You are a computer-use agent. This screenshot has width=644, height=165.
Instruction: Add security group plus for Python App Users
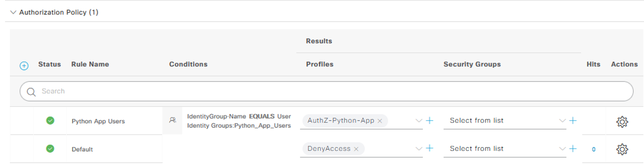pos(573,120)
